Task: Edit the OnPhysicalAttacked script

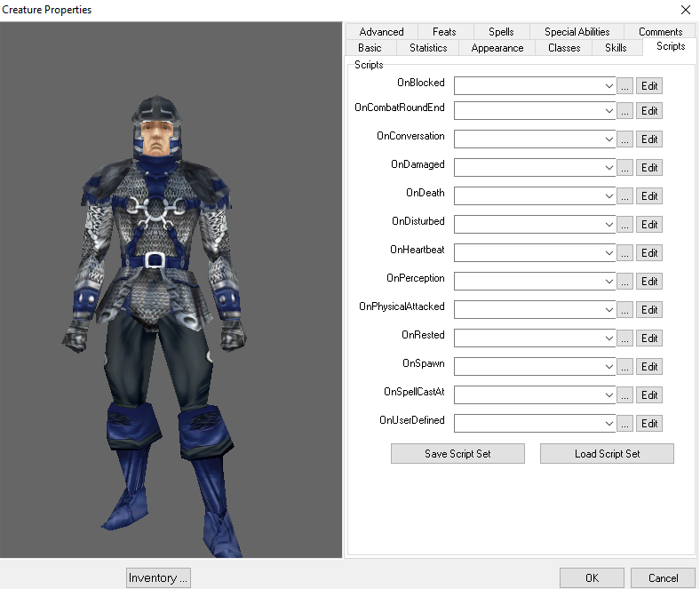Action: tap(649, 310)
